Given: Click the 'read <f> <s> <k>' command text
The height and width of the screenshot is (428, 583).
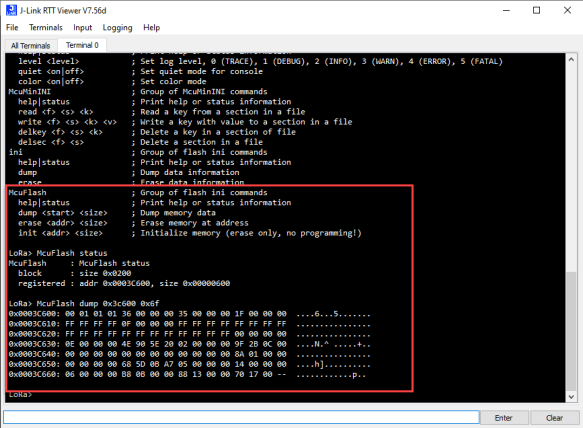Looking at the screenshot, I should 55,112.
